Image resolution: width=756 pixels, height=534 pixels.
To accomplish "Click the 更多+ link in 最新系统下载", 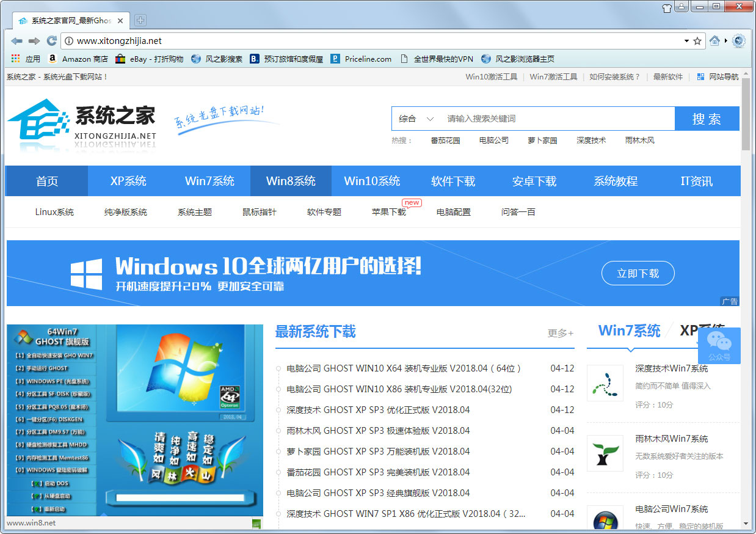I will (x=560, y=333).
